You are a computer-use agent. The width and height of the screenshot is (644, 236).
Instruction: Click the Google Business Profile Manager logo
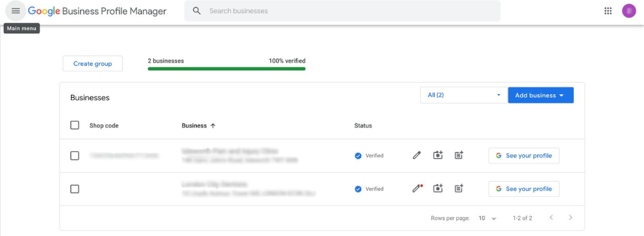97,11
